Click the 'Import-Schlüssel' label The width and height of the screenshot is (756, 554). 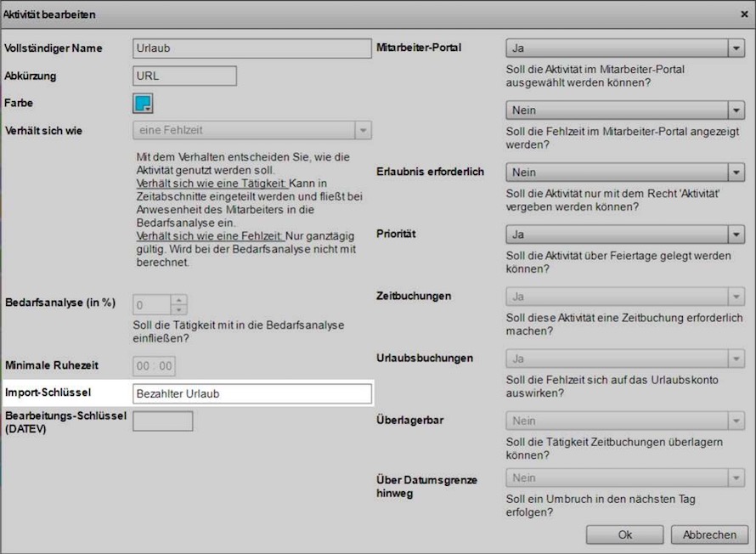[48, 393]
